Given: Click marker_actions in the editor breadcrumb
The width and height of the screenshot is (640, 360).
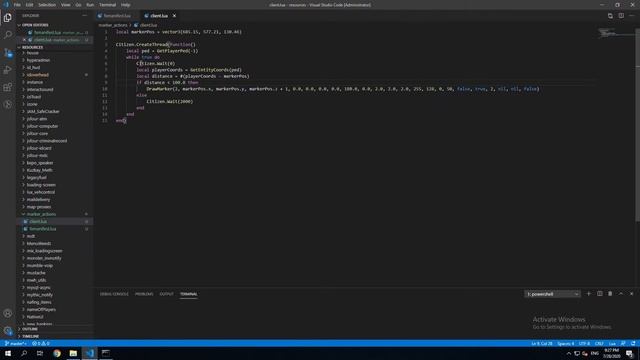Looking at the screenshot, I should point(113,25).
